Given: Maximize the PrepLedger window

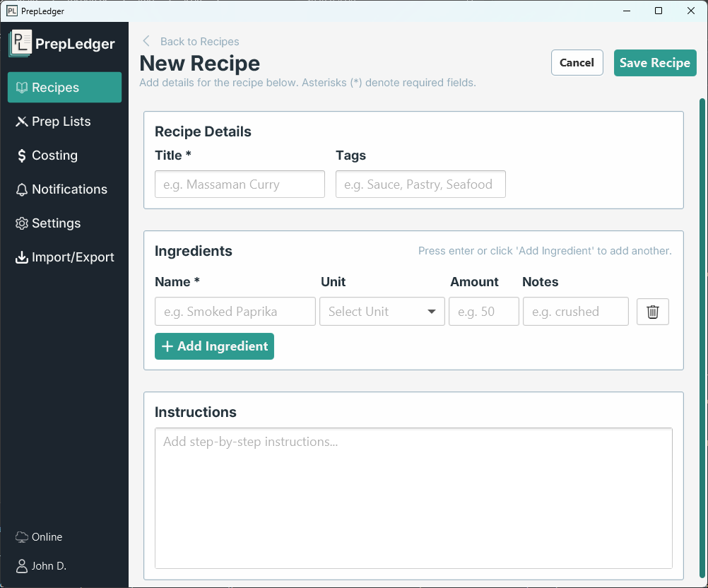Looking at the screenshot, I should (659, 11).
